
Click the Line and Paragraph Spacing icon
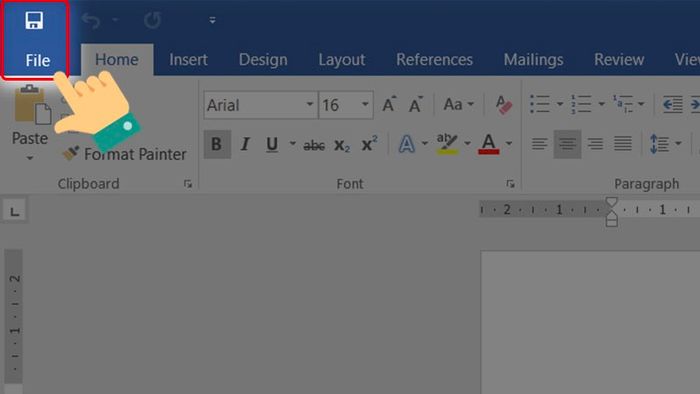tap(659, 144)
